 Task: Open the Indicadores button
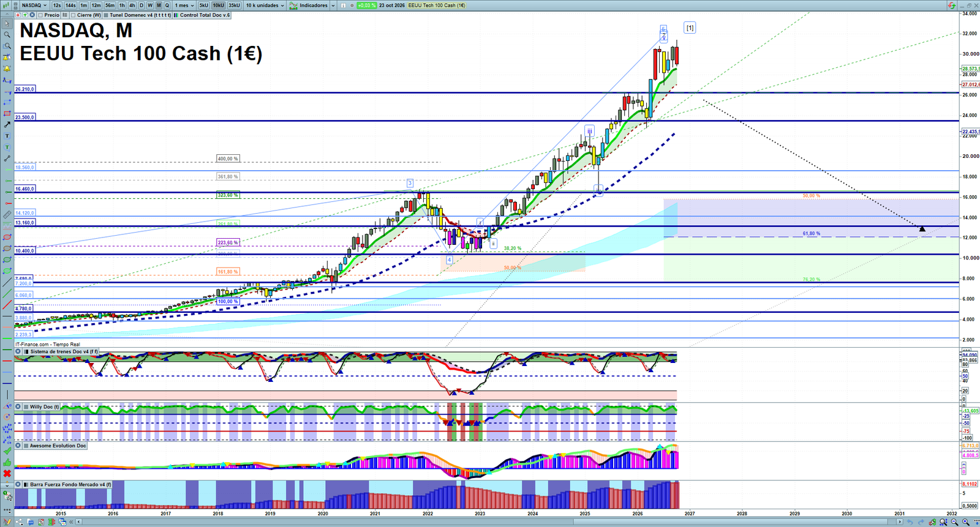[x=309, y=6]
